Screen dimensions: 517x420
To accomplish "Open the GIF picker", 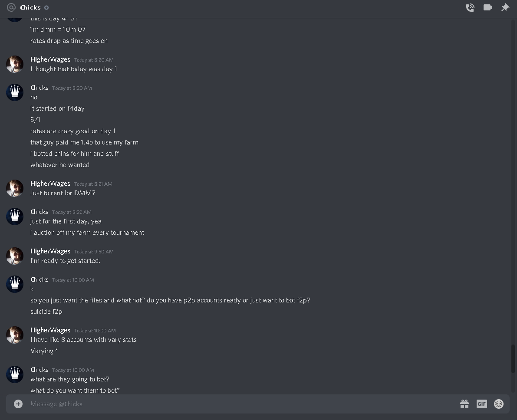I will (x=481, y=404).
